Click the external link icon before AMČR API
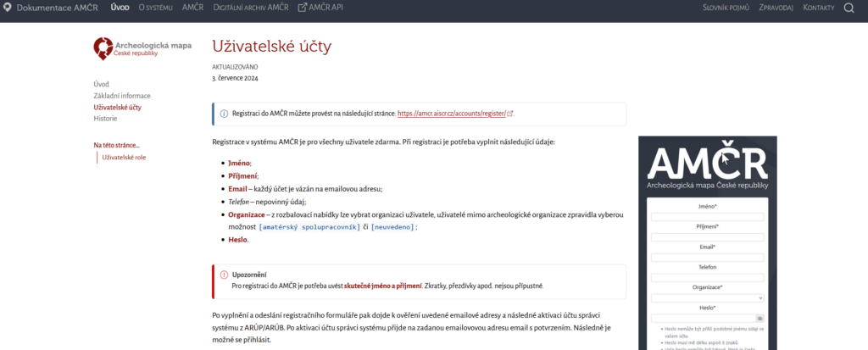The height and width of the screenshot is (350, 868). (x=303, y=8)
